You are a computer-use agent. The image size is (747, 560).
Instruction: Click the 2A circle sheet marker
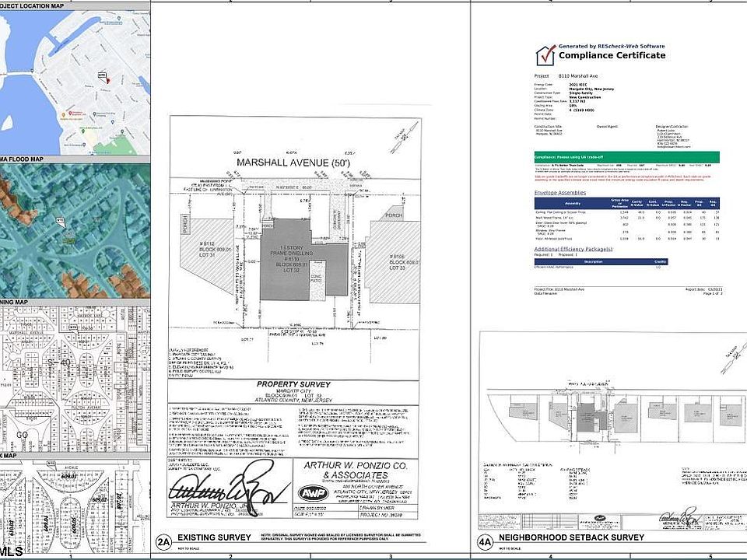[163, 541]
